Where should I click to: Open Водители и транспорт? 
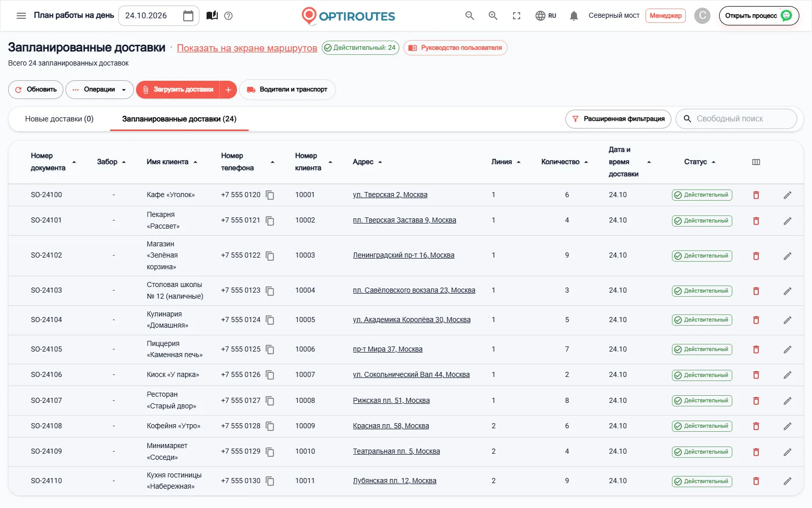pyautogui.click(x=287, y=90)
